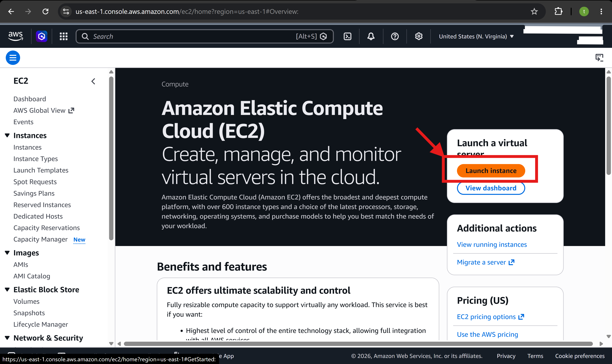
Task: Open the Privacy footer link
Action: pos(506,356)
